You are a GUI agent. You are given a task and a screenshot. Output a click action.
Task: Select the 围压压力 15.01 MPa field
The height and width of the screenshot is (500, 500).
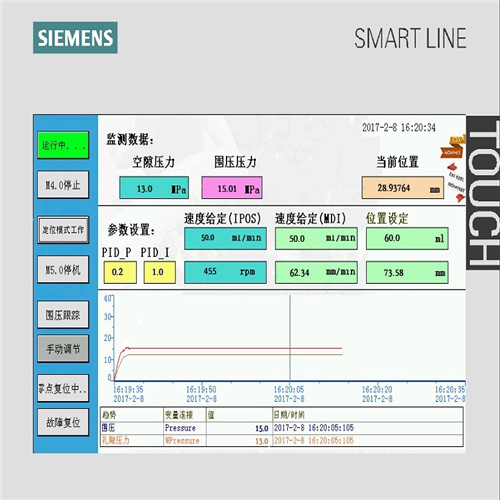coord(232,188)
